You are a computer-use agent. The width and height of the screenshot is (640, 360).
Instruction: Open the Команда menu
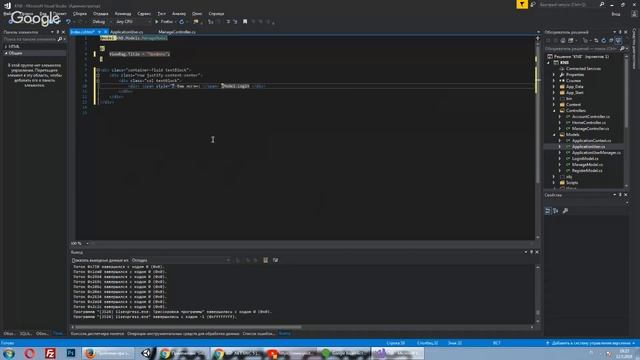pyautogui.click(x=123, y=13)
